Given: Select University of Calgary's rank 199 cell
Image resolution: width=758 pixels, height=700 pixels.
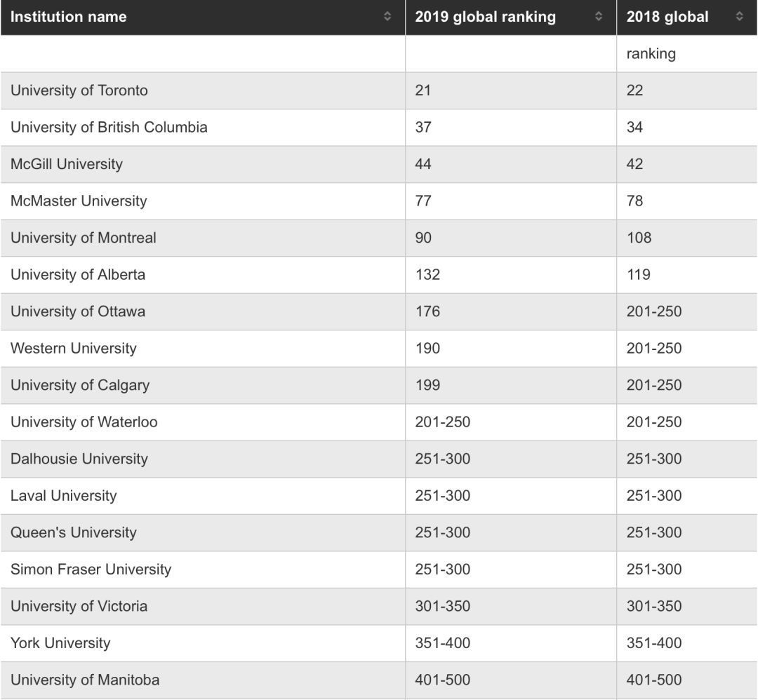Looking at the screenshot, I should coord(511,386).
